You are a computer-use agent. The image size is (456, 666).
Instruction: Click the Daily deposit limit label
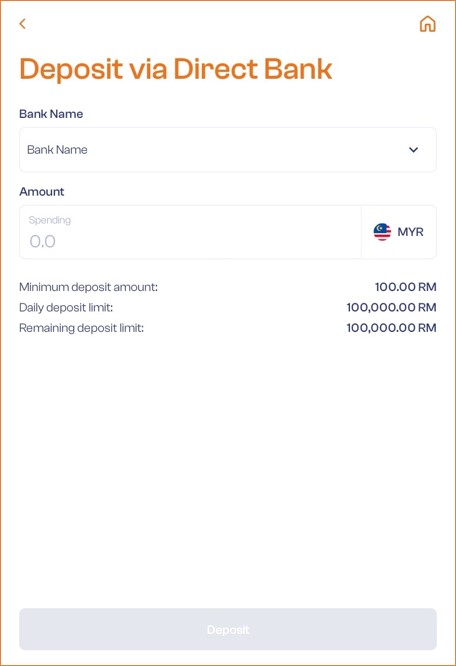click(66, 308)
